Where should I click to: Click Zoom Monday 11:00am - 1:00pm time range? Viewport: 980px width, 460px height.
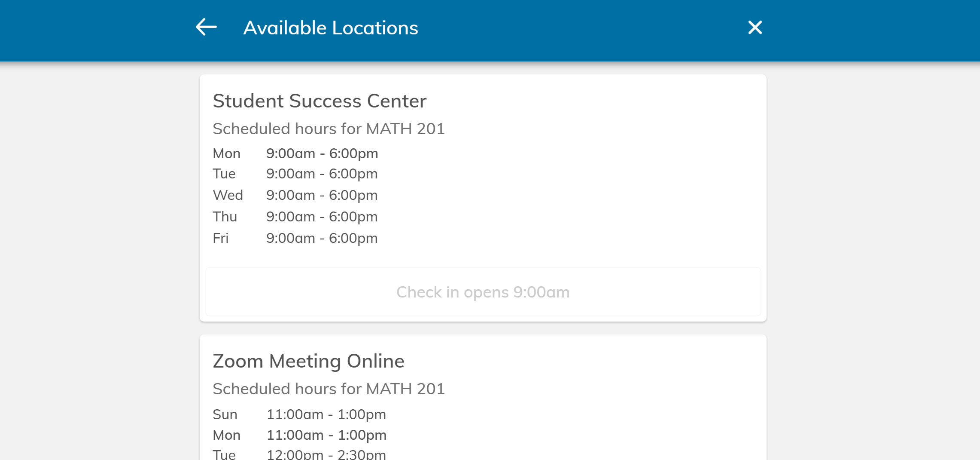(326, 435)
